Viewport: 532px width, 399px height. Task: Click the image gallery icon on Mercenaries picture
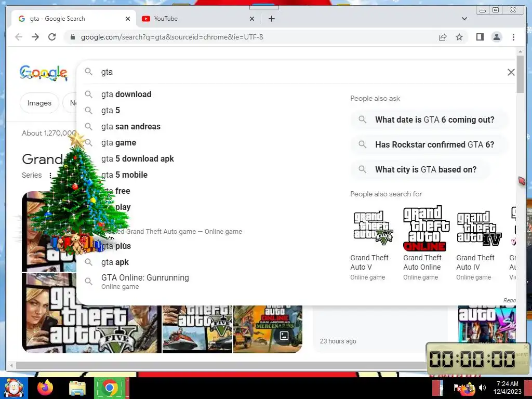(284, 336)
